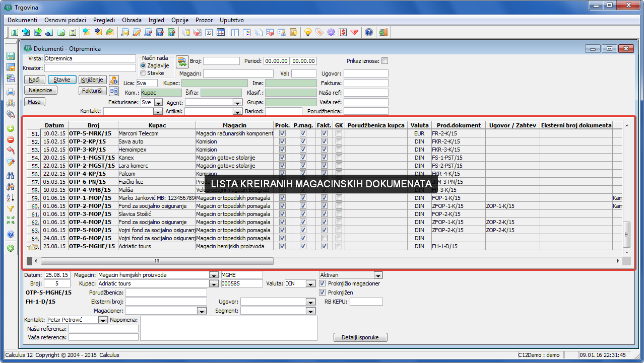Click the Nađi button
Viewport: 644px width, 363px height.
[x=34, y=80]
